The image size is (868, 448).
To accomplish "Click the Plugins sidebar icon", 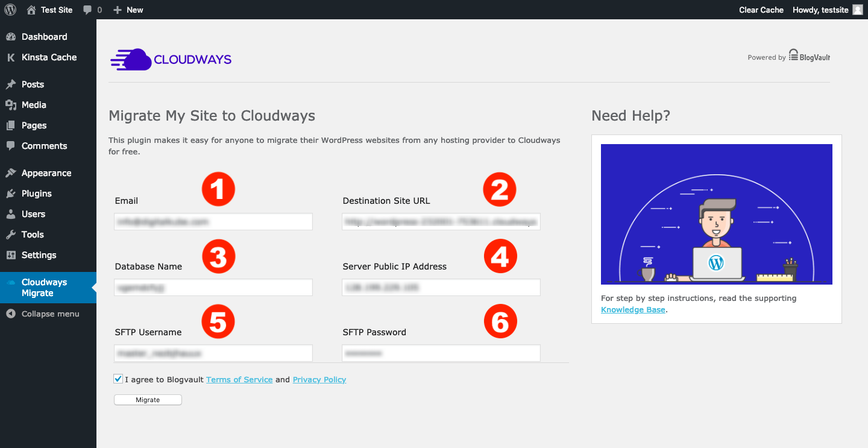I will (10, 193).
